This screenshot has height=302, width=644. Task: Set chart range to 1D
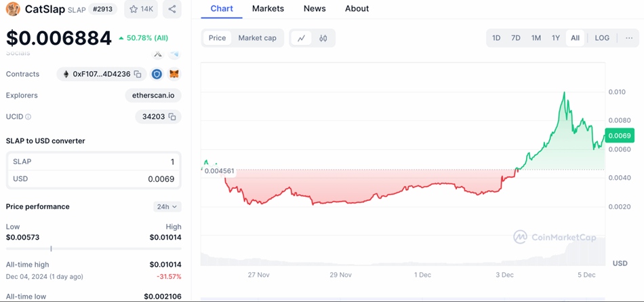click(496, 38)
